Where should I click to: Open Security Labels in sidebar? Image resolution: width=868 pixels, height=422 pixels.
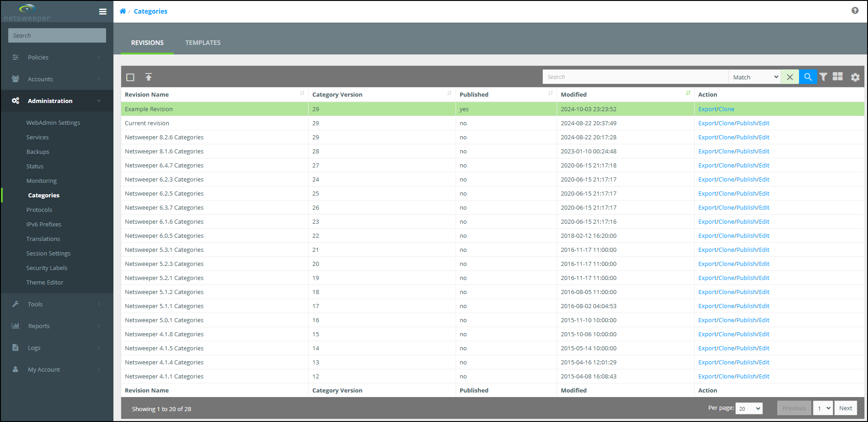[x=47, y=268]
